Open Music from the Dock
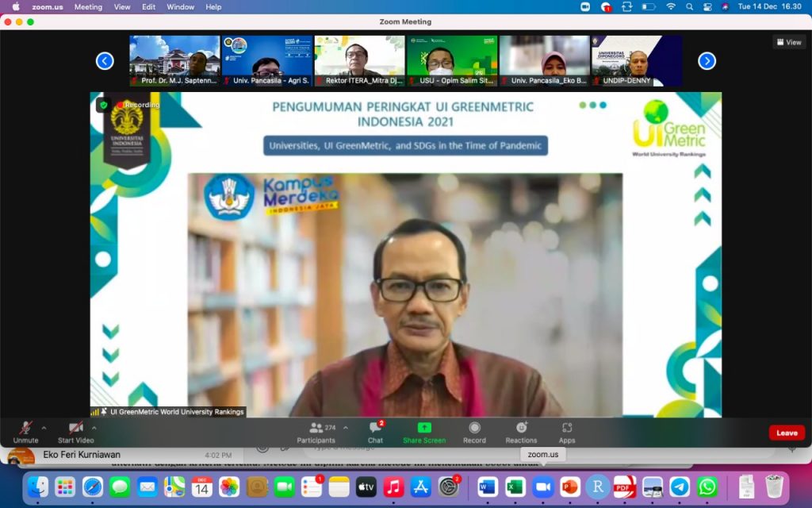 click(x=393, y=487)
